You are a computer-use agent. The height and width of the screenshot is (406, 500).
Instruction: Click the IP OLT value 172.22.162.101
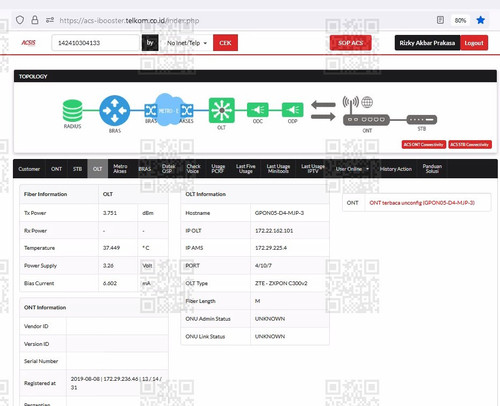click(x=274, y=231)
